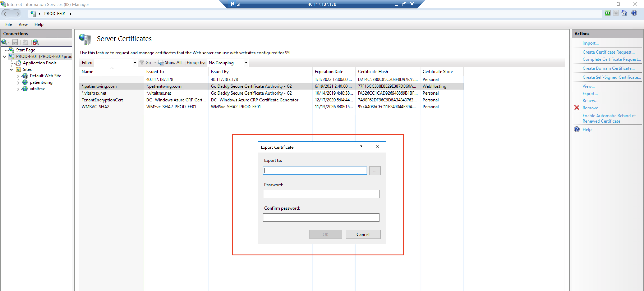Open the Help question mark icon top right
This screenshot has height=291, width=644.
[x=634, y=13]
